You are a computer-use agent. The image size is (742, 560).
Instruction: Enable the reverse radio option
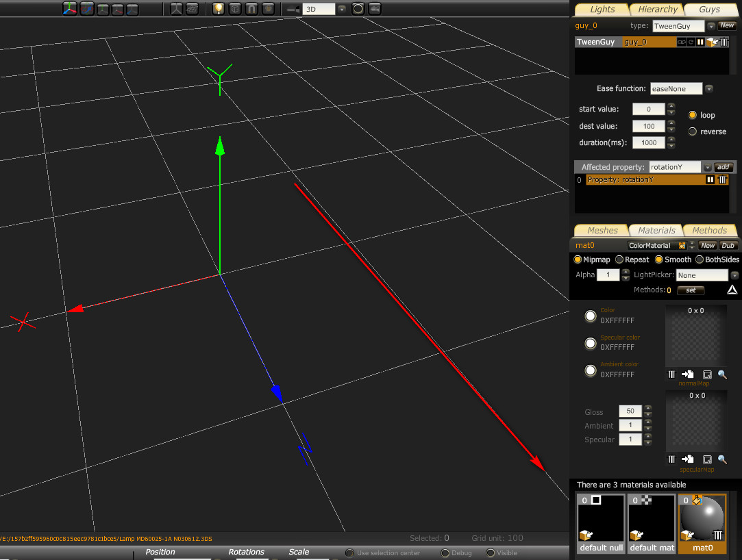click(x=693, y=131)
